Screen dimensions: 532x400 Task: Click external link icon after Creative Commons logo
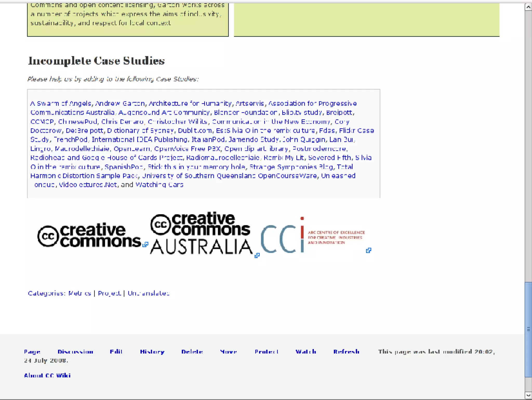[x=145, y=245]
